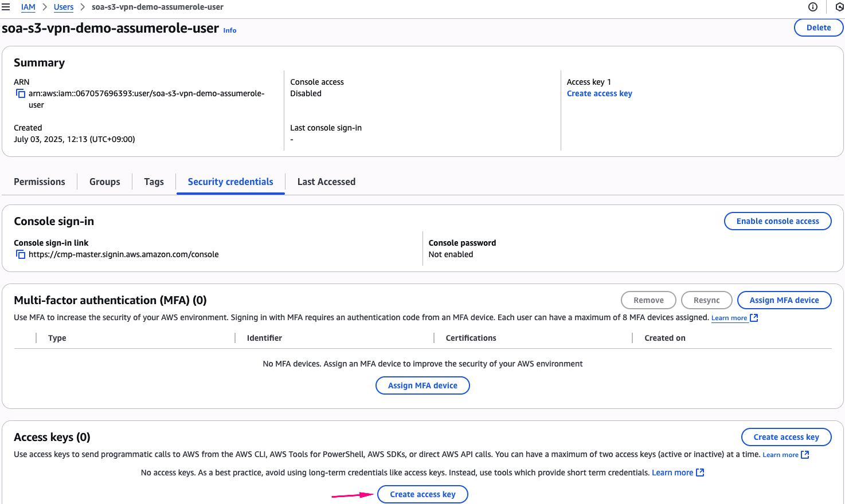Switch to the Permissions tab

(x=40, y=182)
